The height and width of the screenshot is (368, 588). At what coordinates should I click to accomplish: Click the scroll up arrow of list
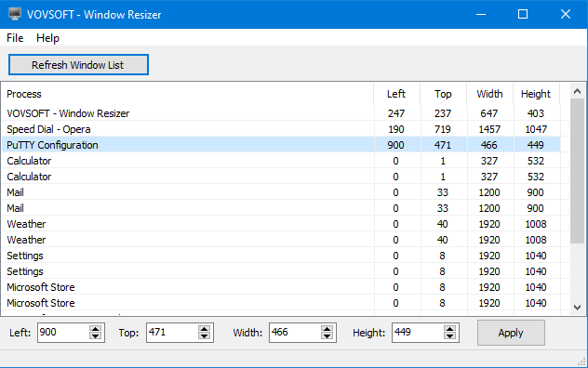578,91
